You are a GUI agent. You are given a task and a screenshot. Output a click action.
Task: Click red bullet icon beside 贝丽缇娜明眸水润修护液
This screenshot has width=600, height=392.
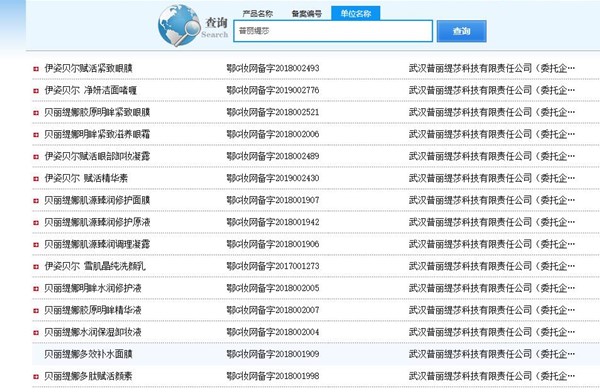[36, 289]
